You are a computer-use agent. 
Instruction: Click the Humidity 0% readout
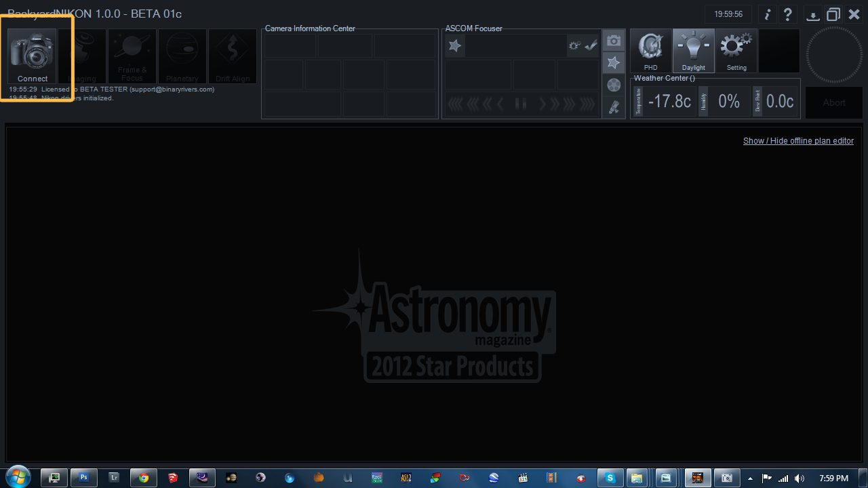[729, 102]
